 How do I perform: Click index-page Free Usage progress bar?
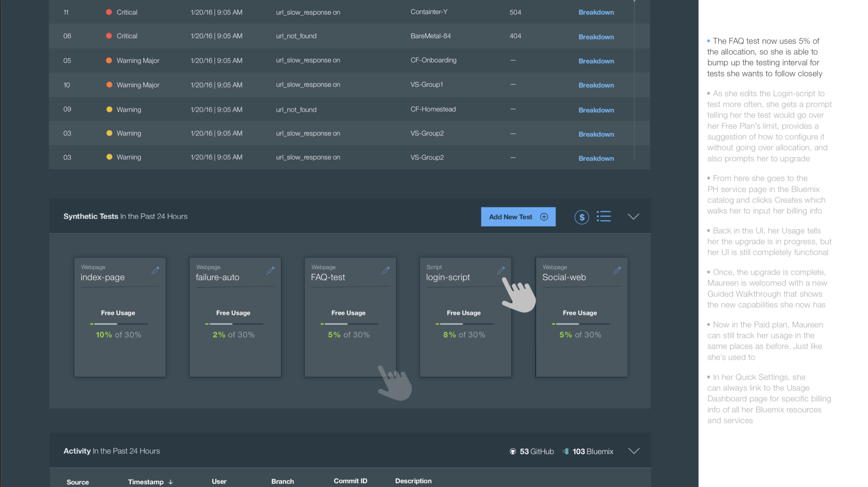pyautogui.click(x=119, y=324)
